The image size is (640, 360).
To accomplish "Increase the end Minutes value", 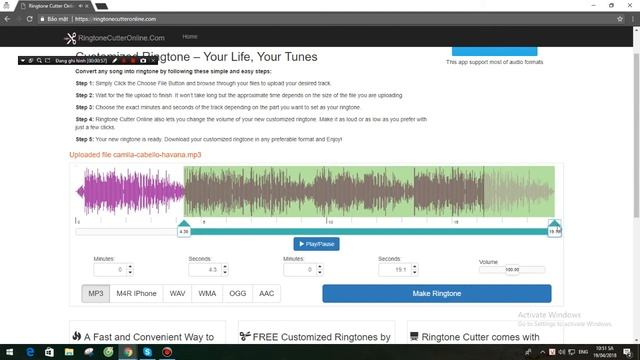I will coord(320,267).
